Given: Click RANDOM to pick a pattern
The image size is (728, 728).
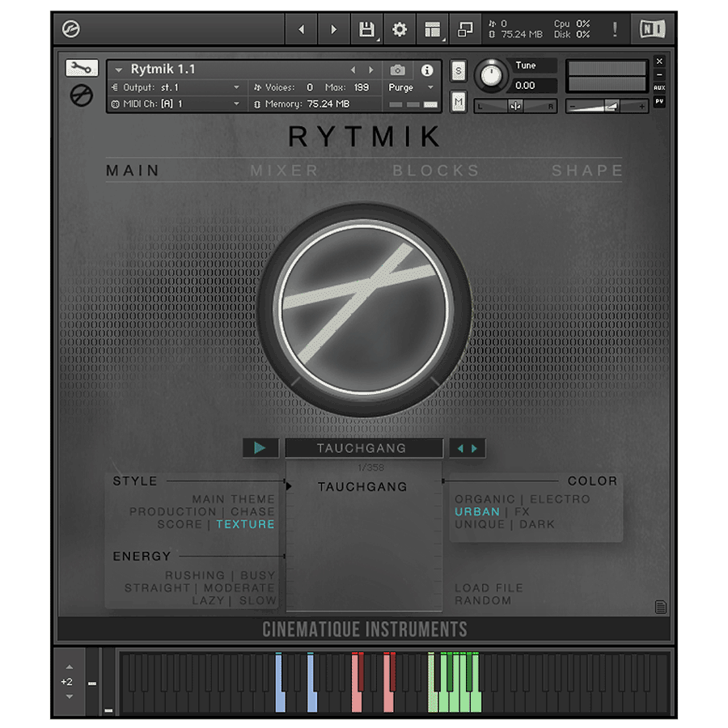Looking at the screenshot, I should point(483,600).
